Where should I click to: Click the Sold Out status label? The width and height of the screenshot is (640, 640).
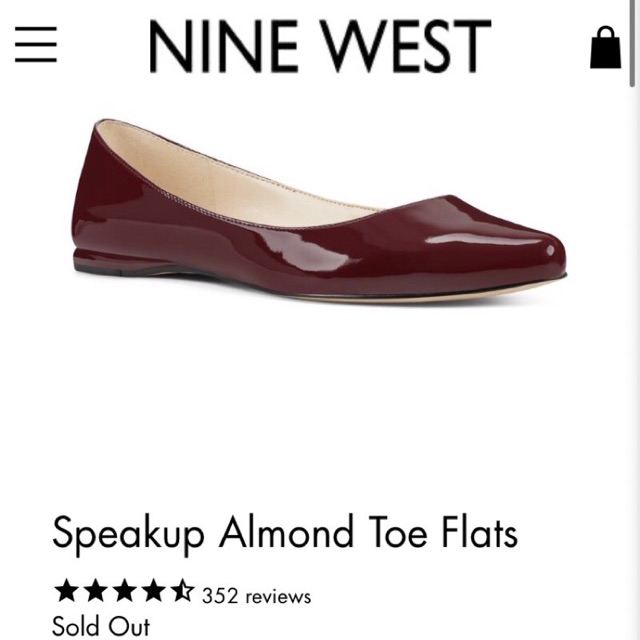coord(101,627)
